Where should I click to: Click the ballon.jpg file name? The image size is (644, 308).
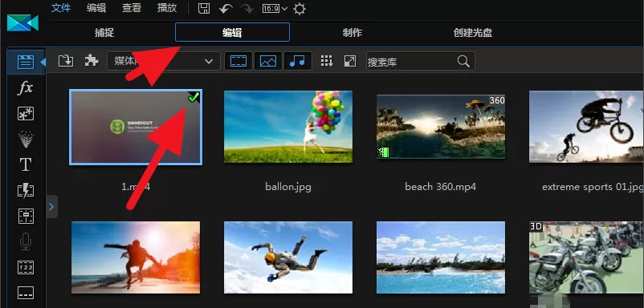pos(288,187)
